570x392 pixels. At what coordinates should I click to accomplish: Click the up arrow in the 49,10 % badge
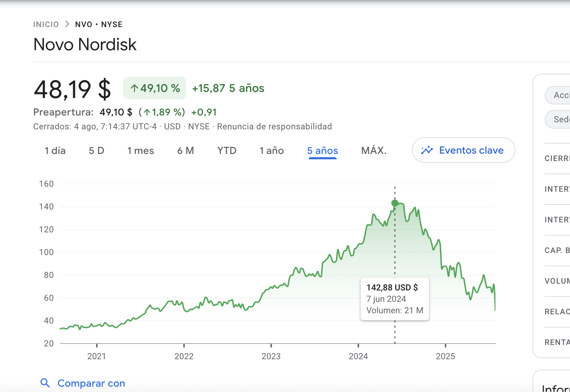pyautogui.click(x=134, y=88)
